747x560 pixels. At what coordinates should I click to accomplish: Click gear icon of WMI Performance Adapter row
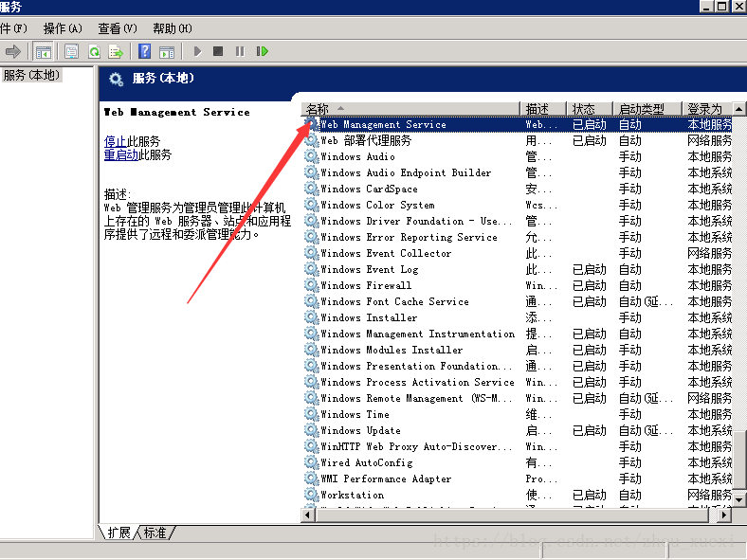[x=312, y=479]
